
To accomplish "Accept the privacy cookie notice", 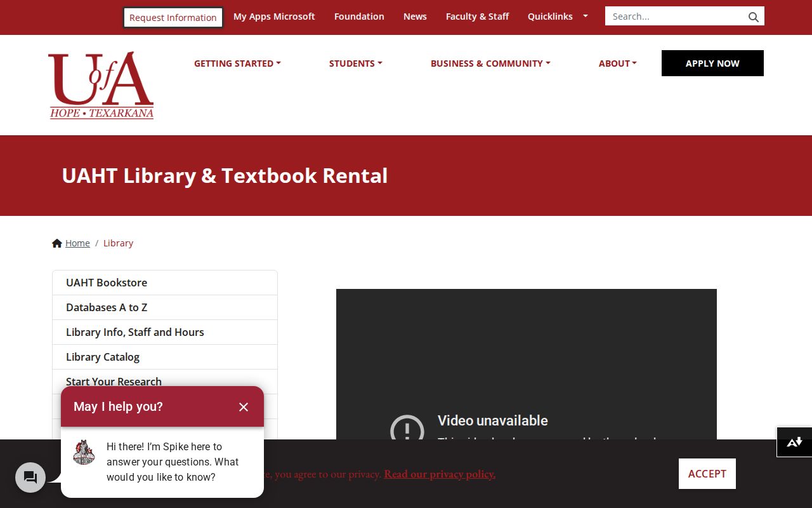I will coord(707,474).
